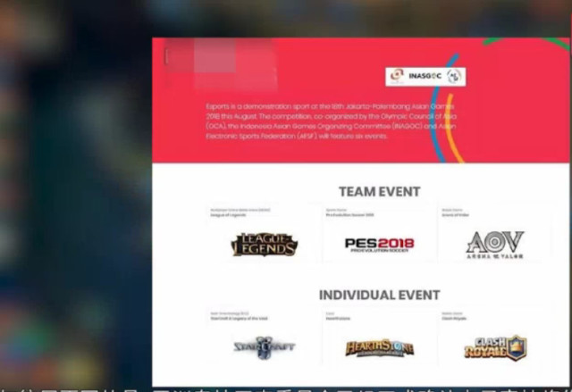Click the INDIVIDUAL EVENT heading
The width and height of the screenshot is (572, 392).
coord(379,295)
